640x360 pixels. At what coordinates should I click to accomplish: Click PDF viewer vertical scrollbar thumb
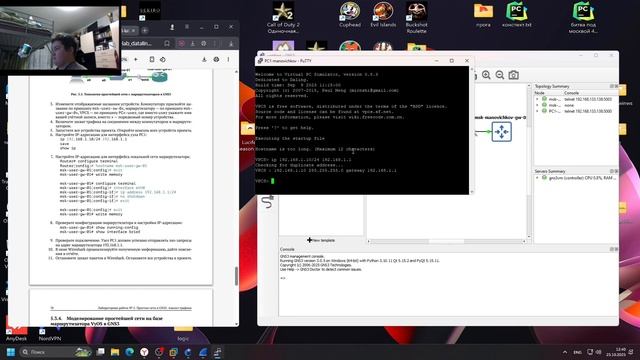tap(236, 276)
